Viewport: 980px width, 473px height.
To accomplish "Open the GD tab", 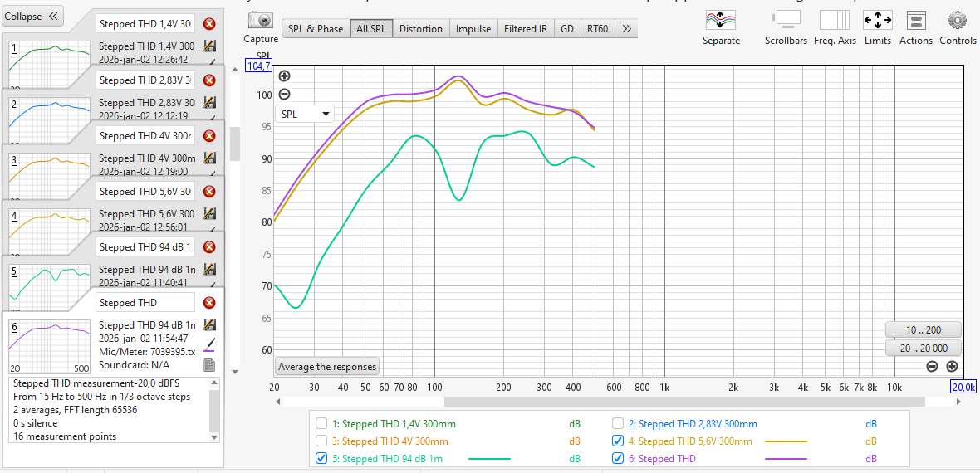I will point(567,29).
